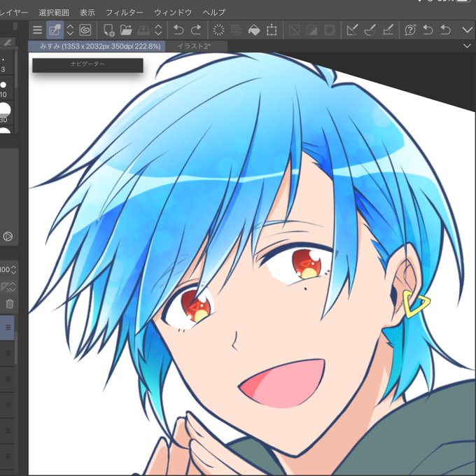Open the ヘルプ menu
The image size is (476, 476).
coord(214,13)
